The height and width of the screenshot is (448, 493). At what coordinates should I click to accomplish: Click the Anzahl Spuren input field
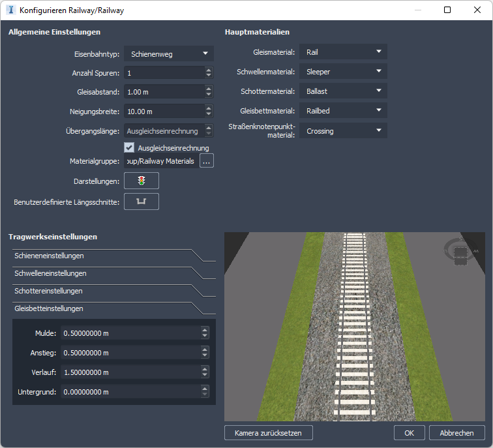tap(164, 72)
